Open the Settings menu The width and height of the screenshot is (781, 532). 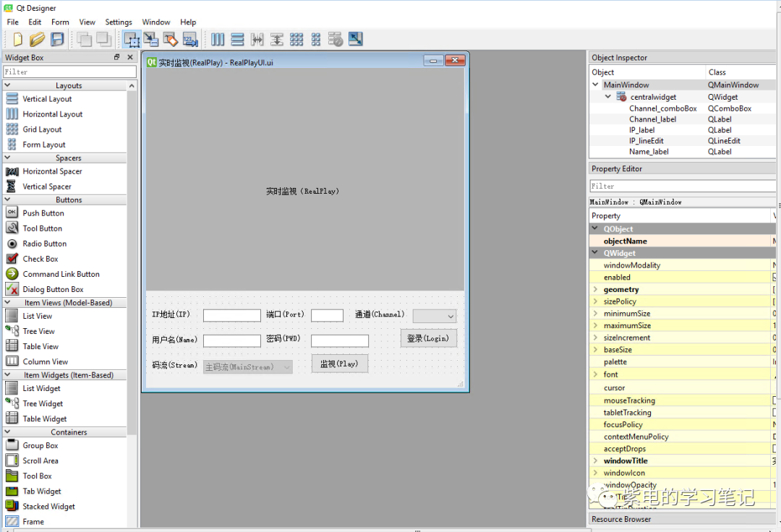119,22
